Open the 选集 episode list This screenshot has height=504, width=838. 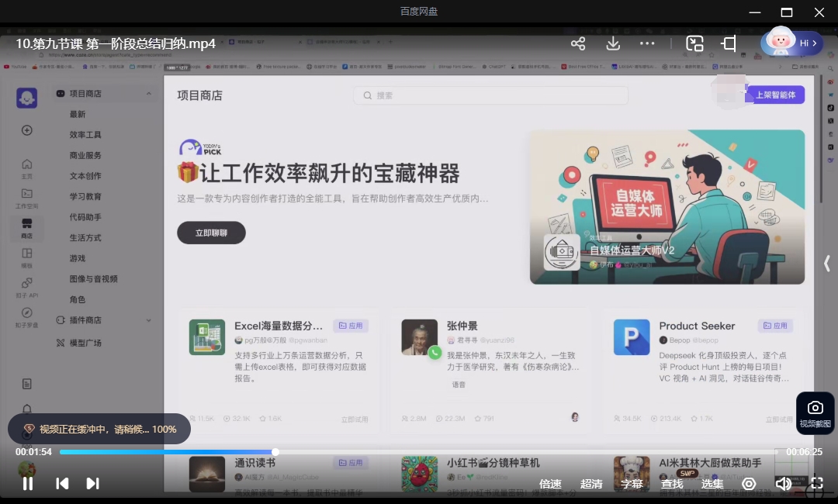tap(712, 484)
